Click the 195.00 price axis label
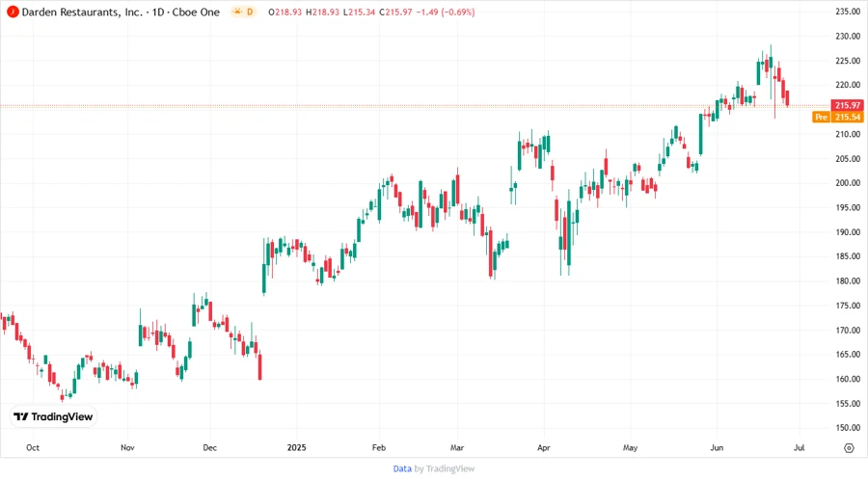Screen dimensions: 868x480 pos(848,207)
